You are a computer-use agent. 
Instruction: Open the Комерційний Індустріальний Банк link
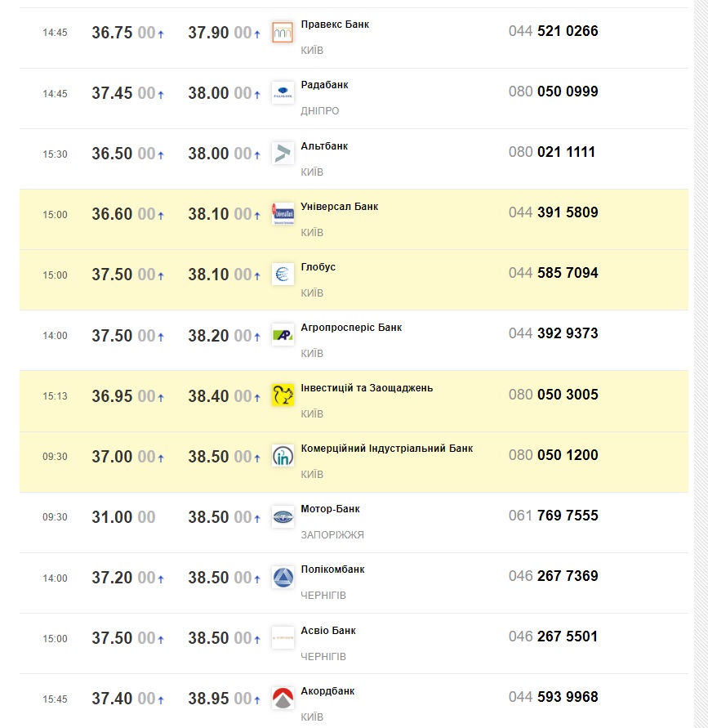[x=387, y=449]
